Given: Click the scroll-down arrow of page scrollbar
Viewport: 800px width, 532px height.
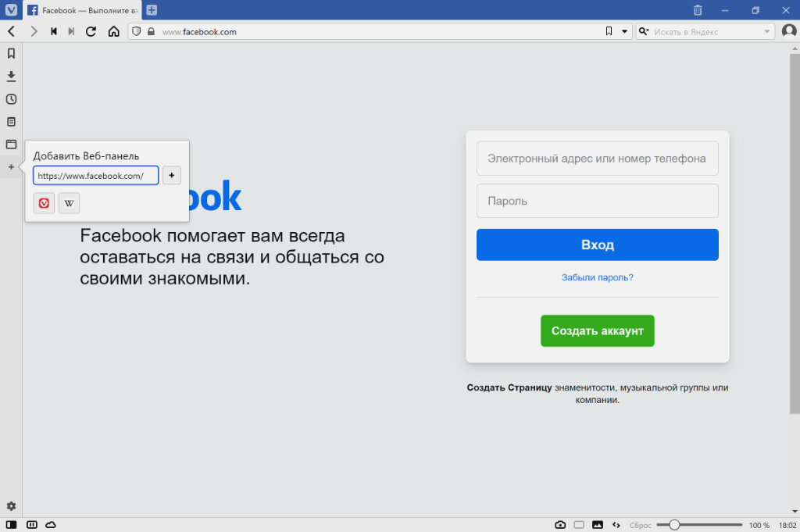Looking at the screenshot, I should click(x=795, y=511).
